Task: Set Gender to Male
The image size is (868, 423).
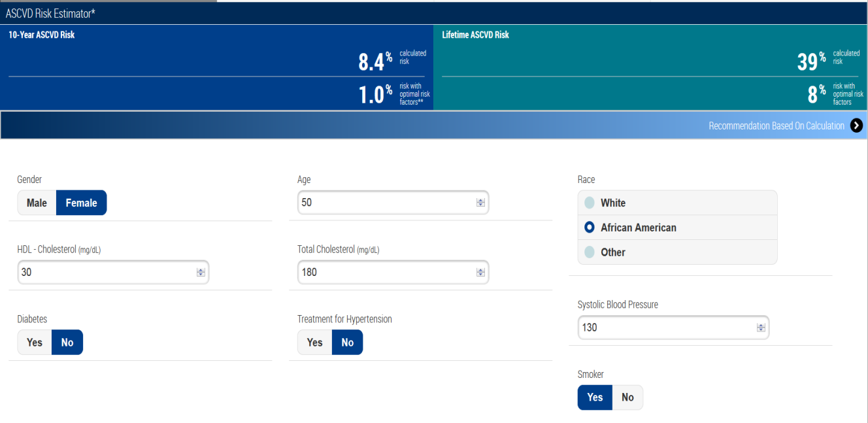Action: tap(37, 203)
